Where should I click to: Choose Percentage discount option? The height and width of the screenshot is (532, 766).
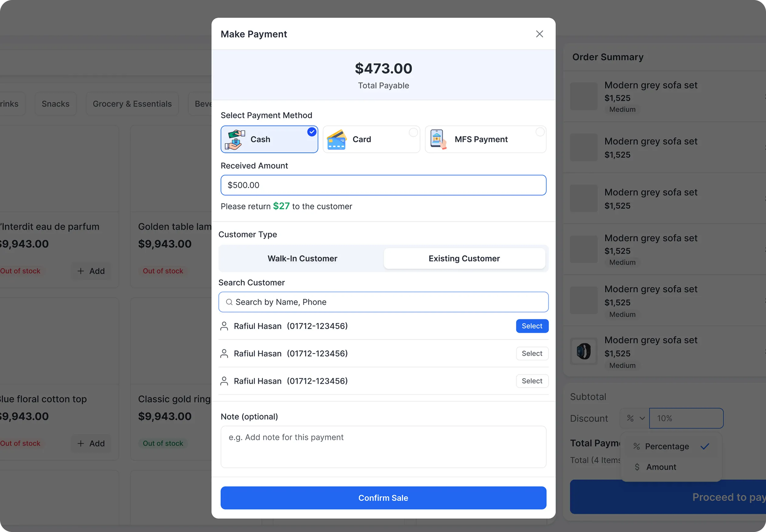point(671,446)
